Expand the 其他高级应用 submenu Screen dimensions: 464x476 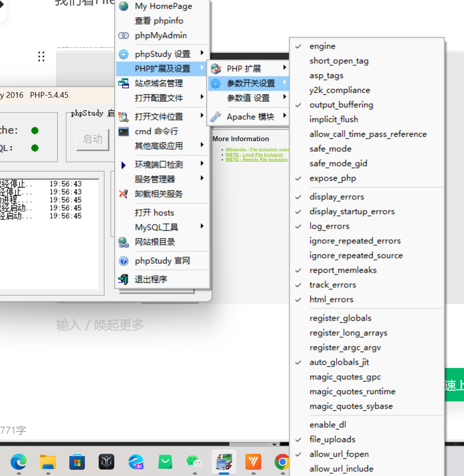(202, 145)
